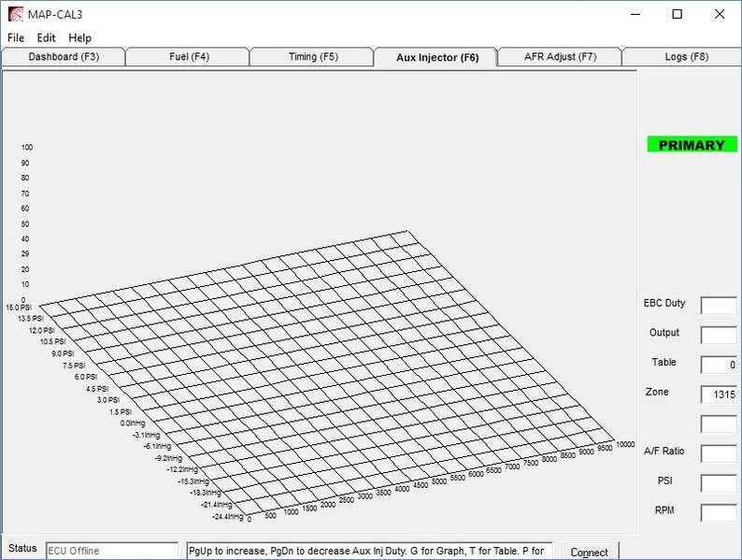
Task: Click the Table value field showing 0
Action: click(719, 365)
